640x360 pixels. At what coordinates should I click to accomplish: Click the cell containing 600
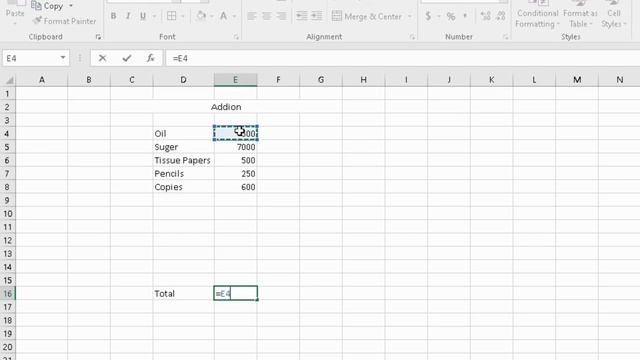click(236, 187)
